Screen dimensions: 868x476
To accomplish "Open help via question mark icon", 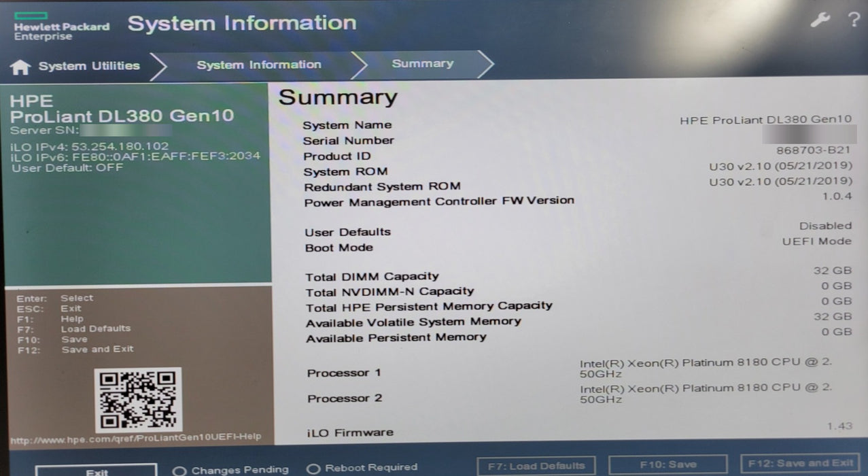I will [x=853, y=20].
